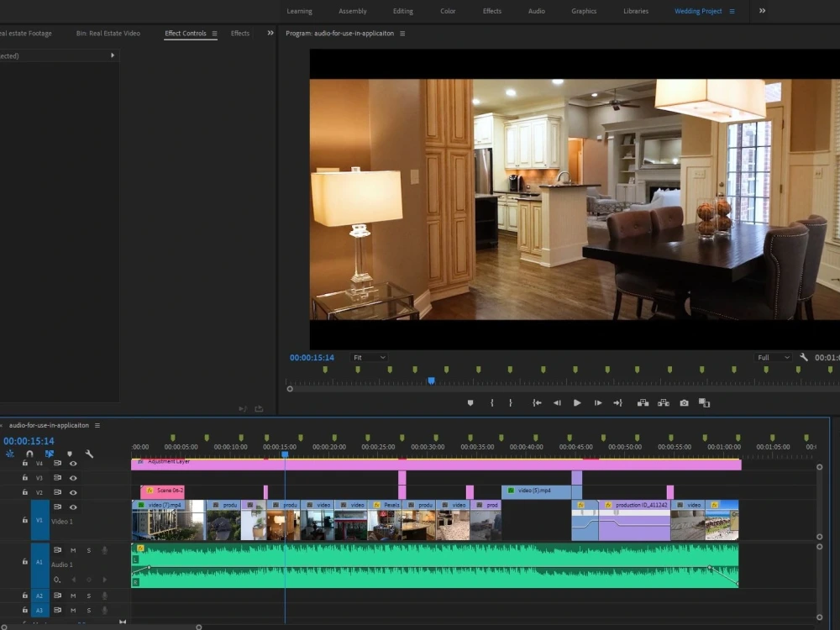The image size is (840, 630).
Task: Solo the A1 audio track
Action: (x=89, y=550)
